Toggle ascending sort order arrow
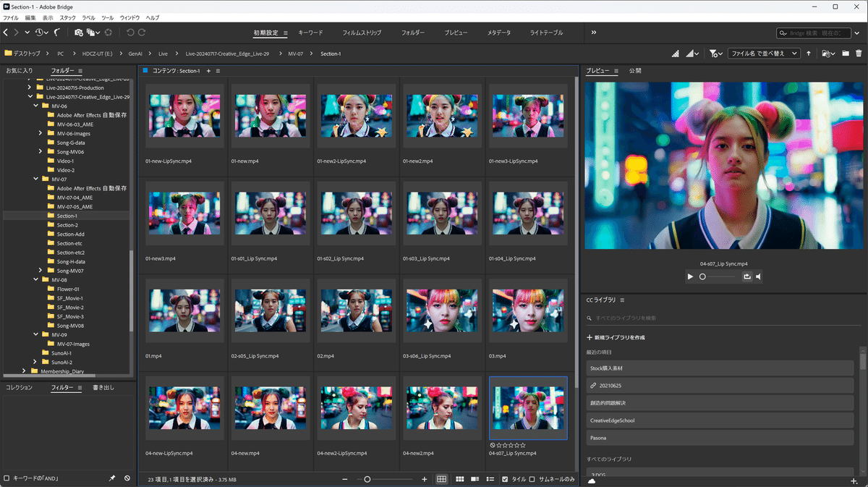 click(808, 54)
